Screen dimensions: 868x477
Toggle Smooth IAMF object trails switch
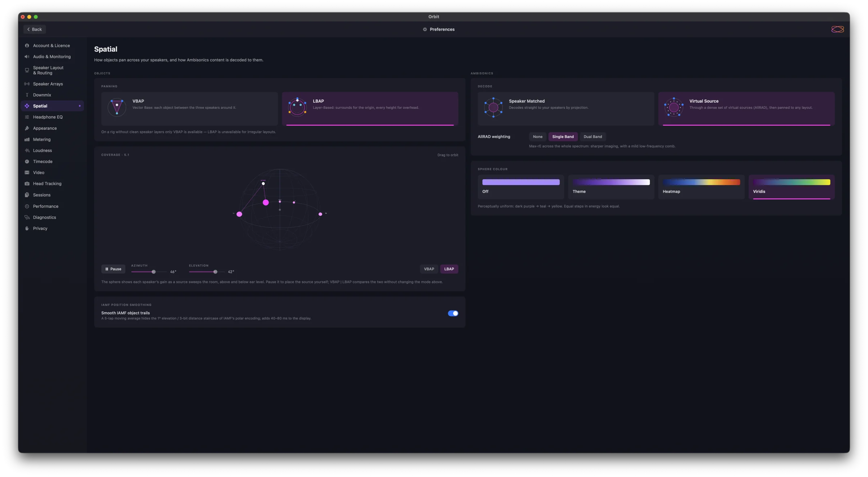tap(453, 313)
